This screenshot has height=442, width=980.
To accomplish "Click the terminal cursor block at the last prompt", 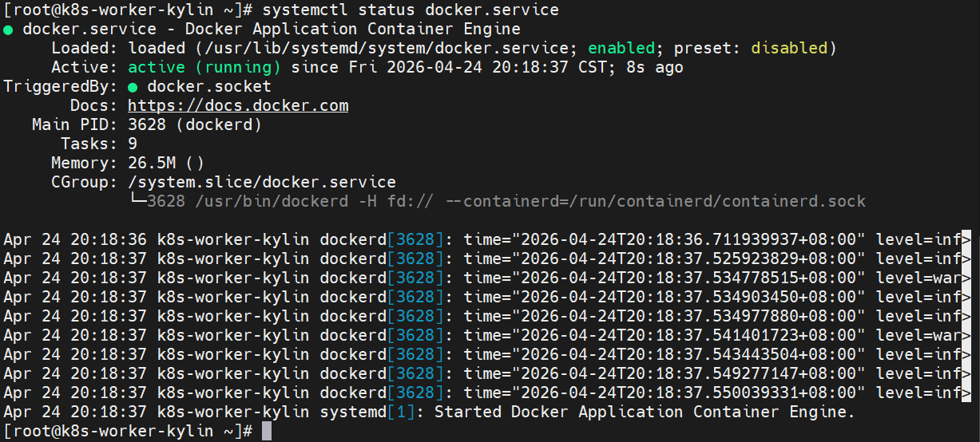I will pos(267,431).
